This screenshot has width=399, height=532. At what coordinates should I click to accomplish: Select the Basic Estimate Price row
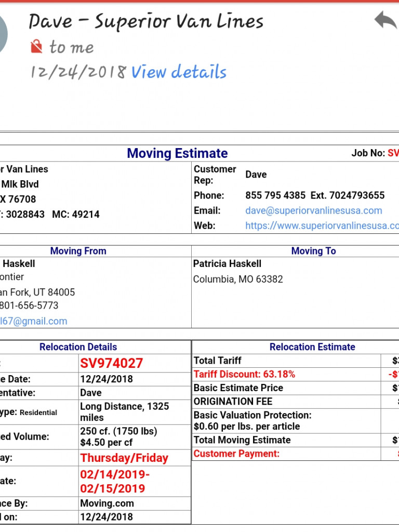coord(296,388)
